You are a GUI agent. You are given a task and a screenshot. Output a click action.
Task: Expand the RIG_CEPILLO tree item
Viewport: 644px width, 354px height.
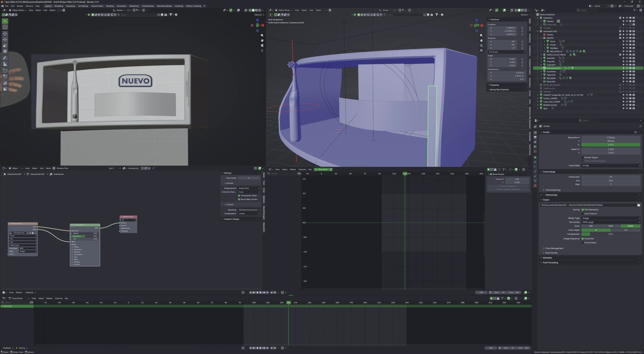tap(545, 52)
